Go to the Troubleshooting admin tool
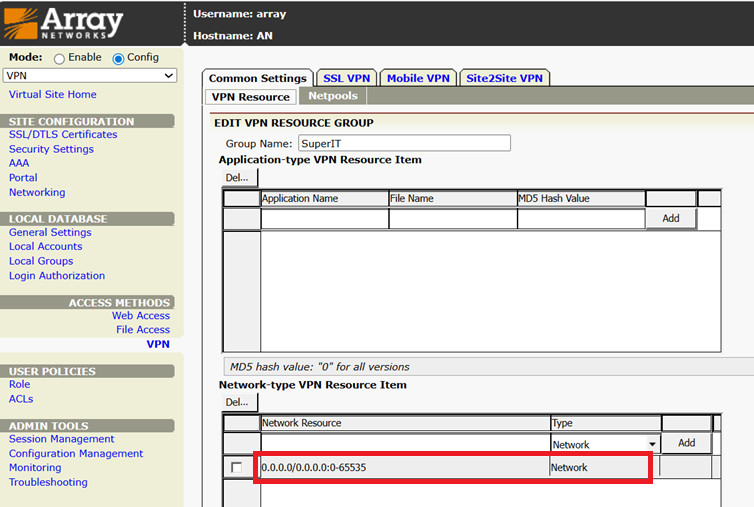This screenshot has height=507, width=754. (x=48, y=482)
